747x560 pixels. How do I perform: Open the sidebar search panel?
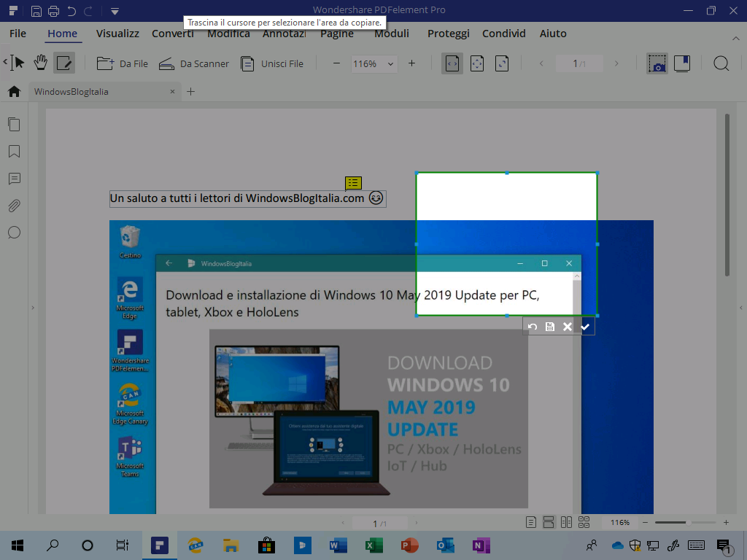click(15, 233)
